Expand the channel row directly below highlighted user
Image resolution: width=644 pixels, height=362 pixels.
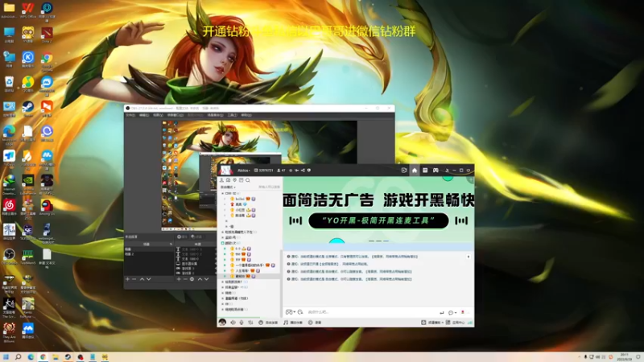tap(223, 282)
